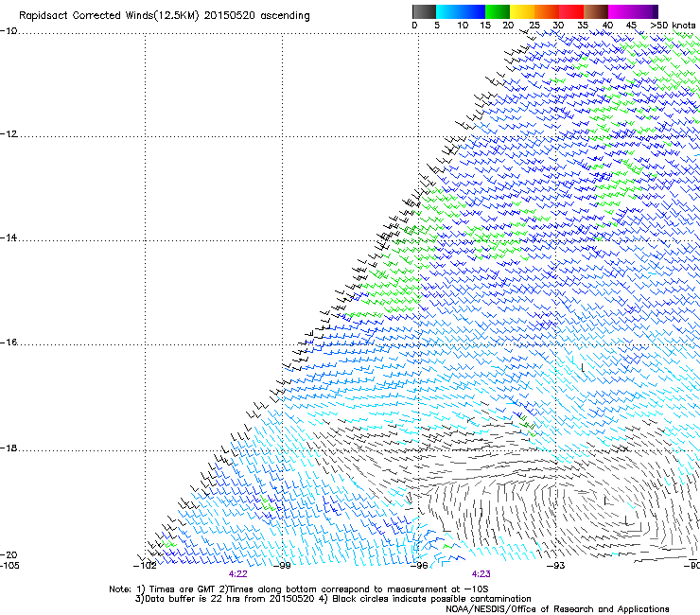The width and height of the screenshot is (700, 615).
Task: Click the -105 longitude axis label
Action: tap(9, 566)
